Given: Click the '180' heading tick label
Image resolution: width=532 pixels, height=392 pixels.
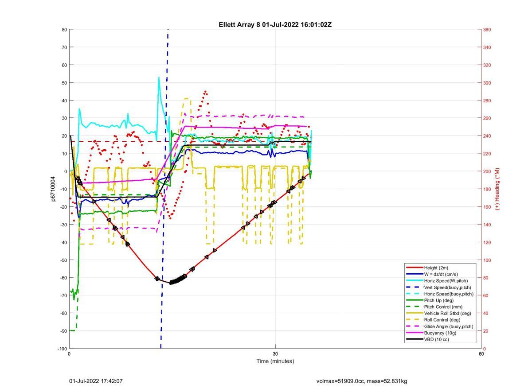Looking at the screenshot, I should click(487, 189).
